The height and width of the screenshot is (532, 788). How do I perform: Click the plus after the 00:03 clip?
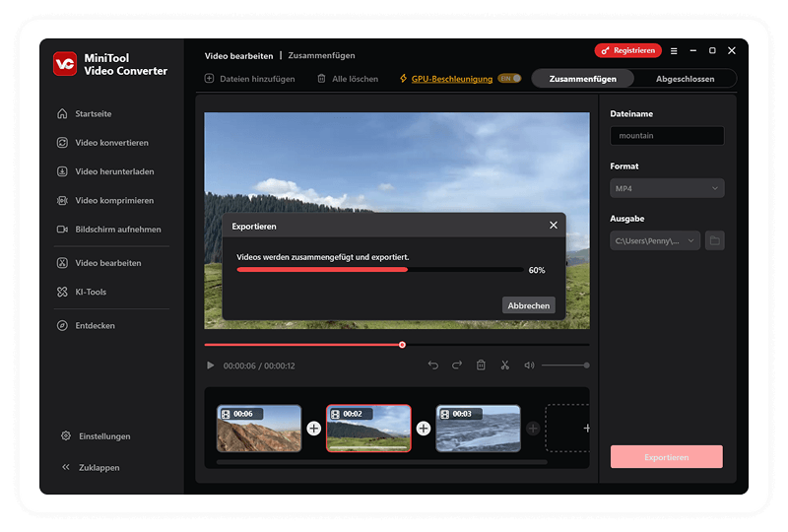coord(533,429)
